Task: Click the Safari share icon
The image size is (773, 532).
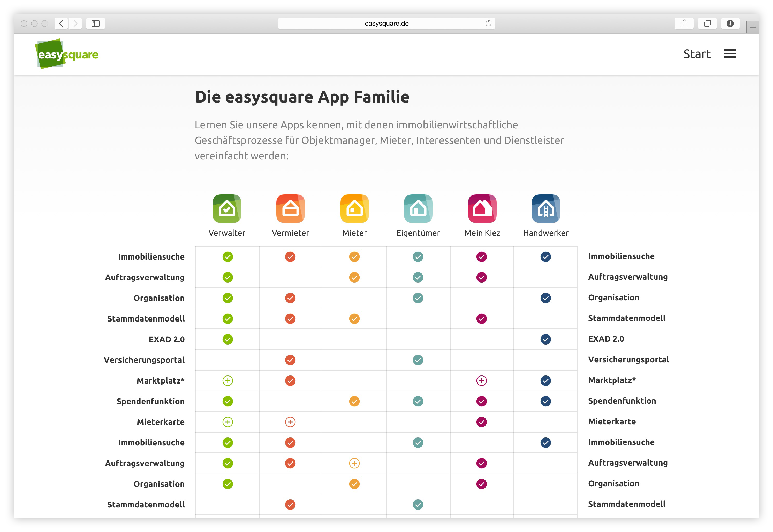Action: [x=684, y=23]
